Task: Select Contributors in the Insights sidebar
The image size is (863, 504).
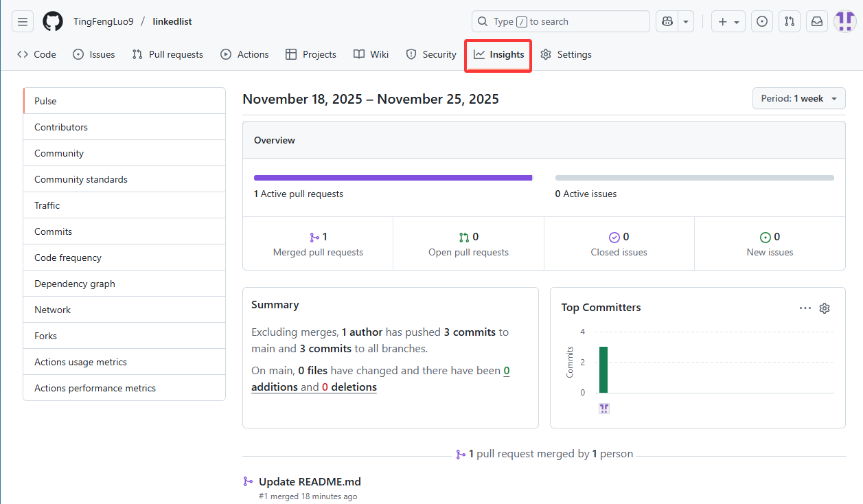Action: click(61, 127)
